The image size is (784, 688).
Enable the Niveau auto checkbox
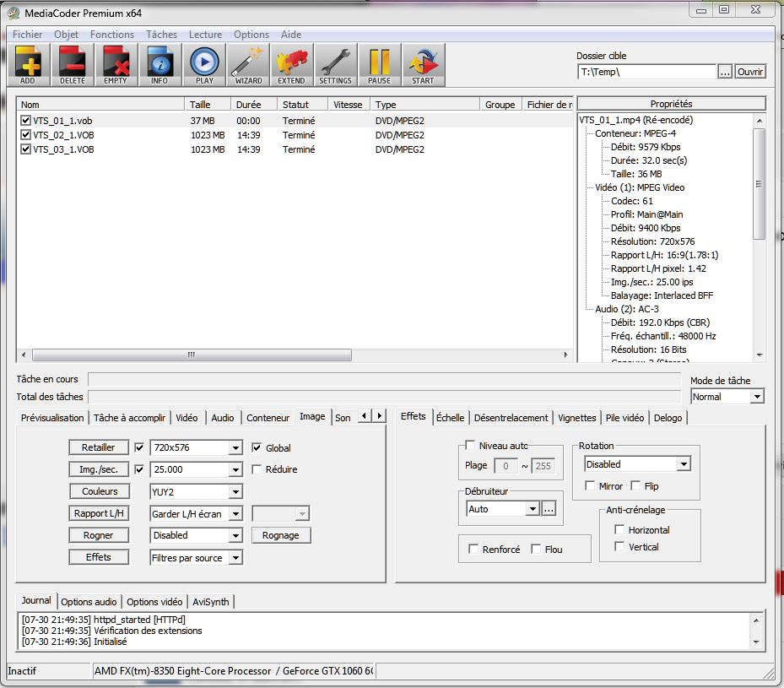470,445
